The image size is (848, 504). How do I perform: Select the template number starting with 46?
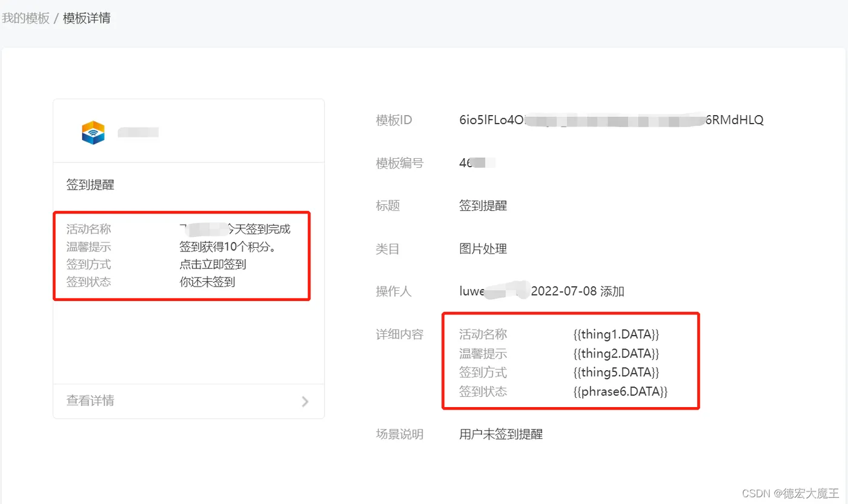[x=477, y=163]
